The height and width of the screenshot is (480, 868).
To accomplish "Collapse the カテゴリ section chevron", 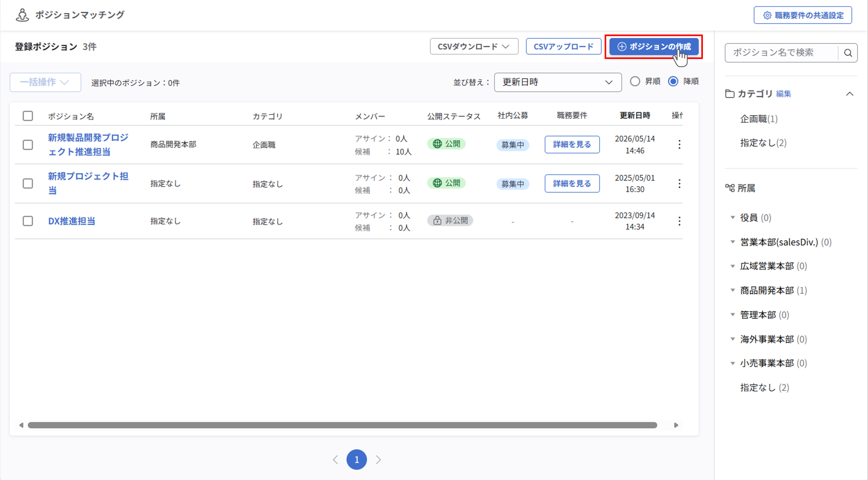I will pyautogui.click(x=849, y=94).
